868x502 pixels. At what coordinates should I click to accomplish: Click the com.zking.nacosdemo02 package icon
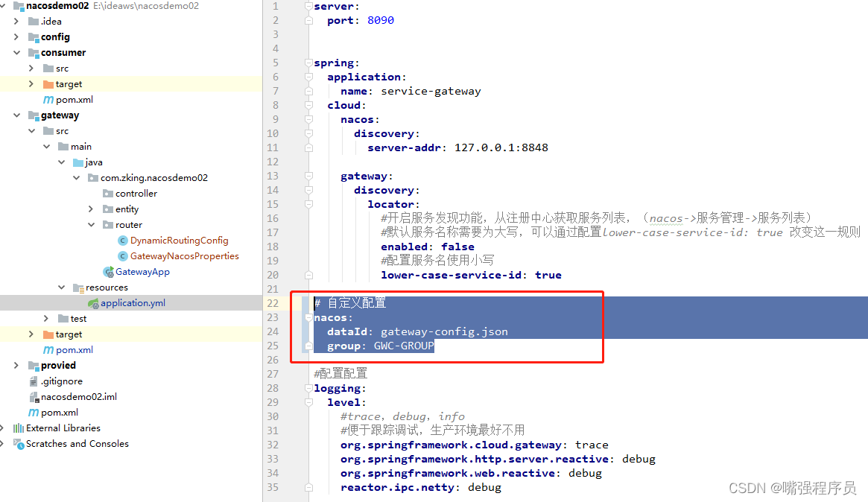pos(93,178)
